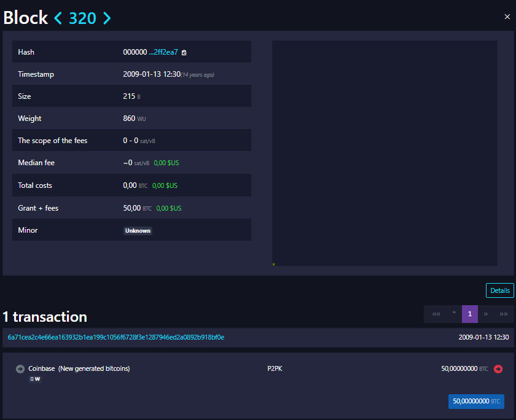Click the small dot in block graph
The width and height of the screenshot is (516, 420).
[273, 264]
